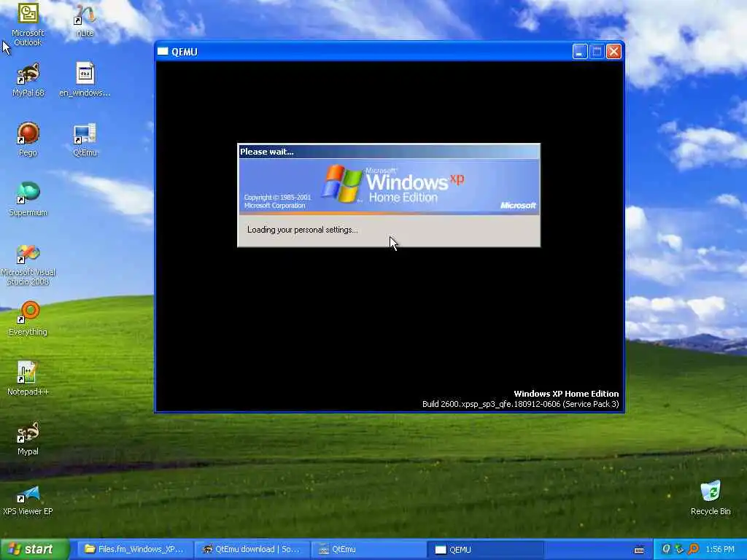Switch to QtEmu taskbar window

tap(368, 549)
